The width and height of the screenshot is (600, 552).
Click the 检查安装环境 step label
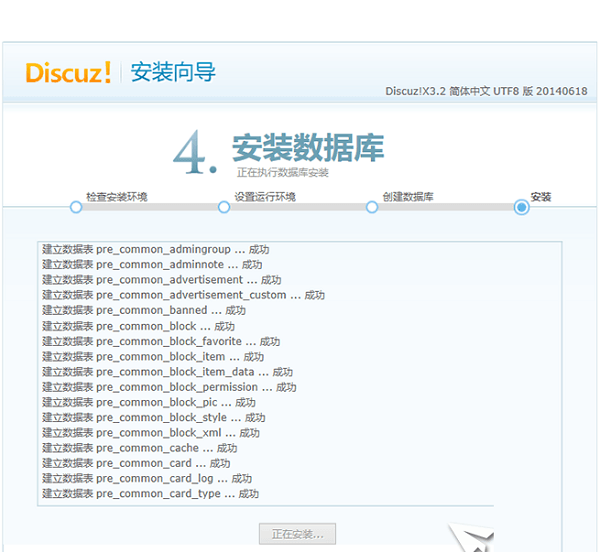(x=117, y=197)
